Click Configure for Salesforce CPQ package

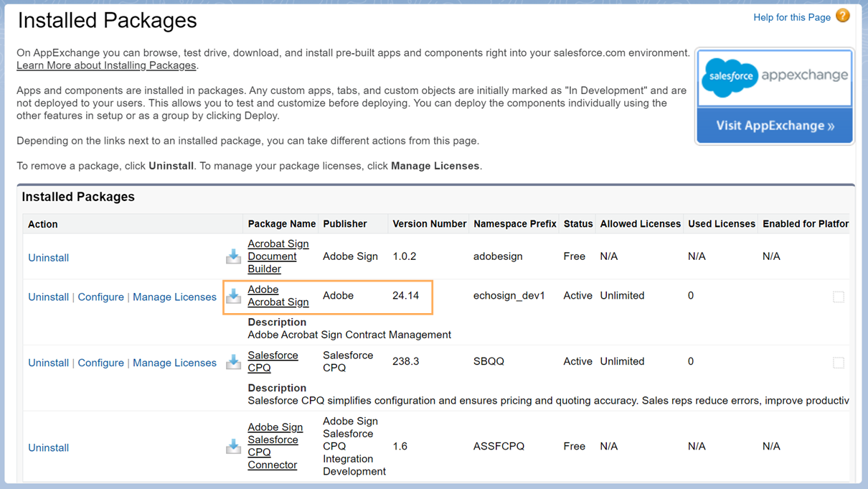[x=100, y=363]
